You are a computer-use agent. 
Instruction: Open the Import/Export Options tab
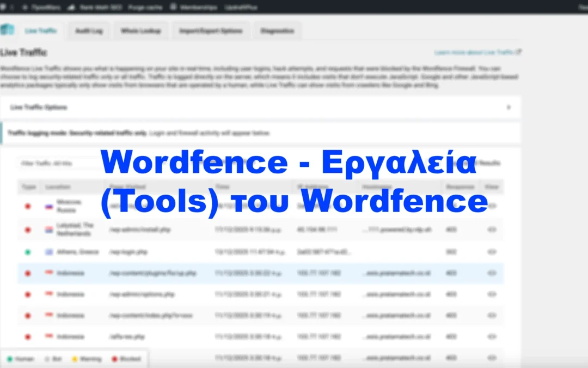[x=211, y=31]
